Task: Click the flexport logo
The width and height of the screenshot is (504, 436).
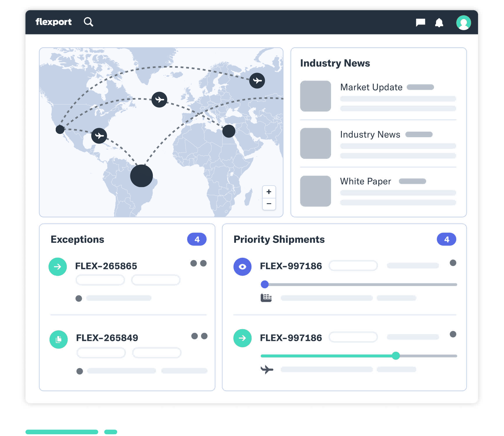Action: pyautogui.click(x=53, y=22)
